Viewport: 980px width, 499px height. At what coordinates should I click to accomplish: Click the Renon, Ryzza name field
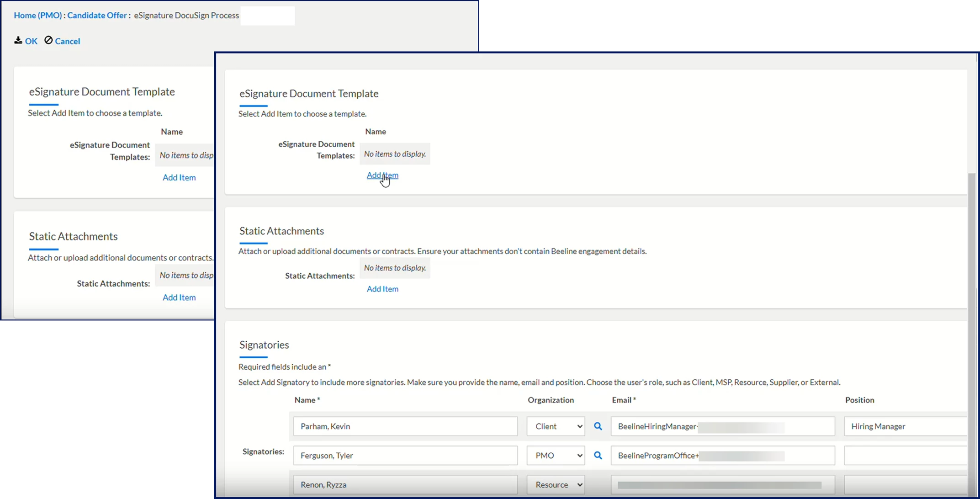405,485
